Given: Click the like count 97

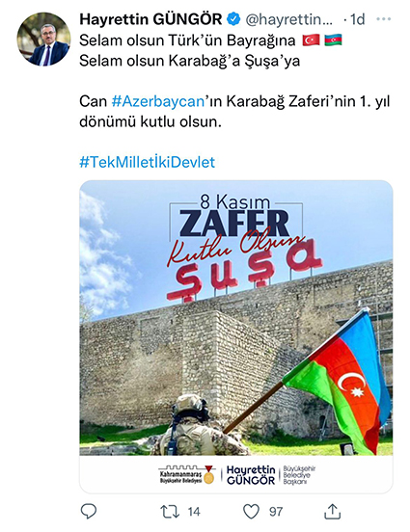Looking at the screenshot, I should 276,512.
